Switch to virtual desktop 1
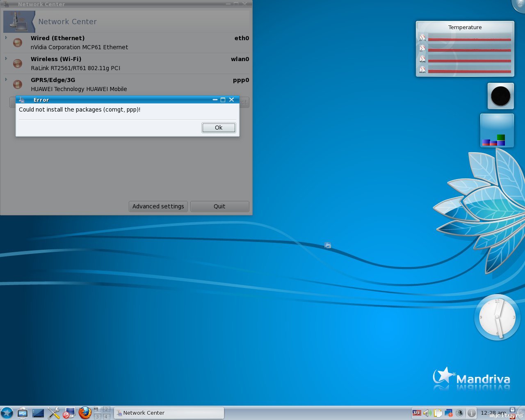This screenshot has width=525, height=420. tap(97, 409)
